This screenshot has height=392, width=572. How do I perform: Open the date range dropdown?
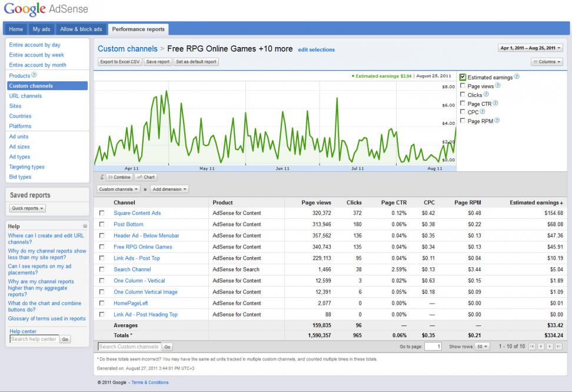530,48
